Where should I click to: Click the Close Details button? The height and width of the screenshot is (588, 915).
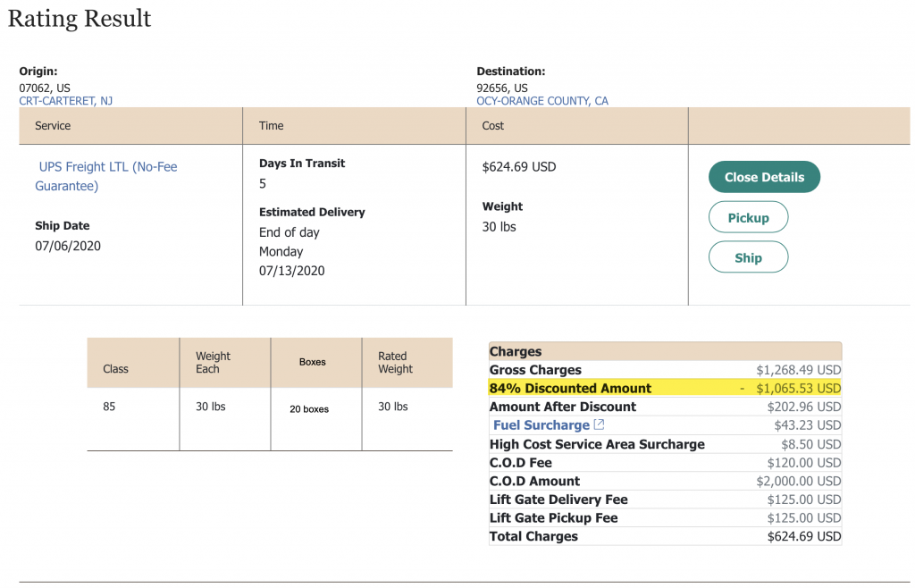tap(764, 177)
